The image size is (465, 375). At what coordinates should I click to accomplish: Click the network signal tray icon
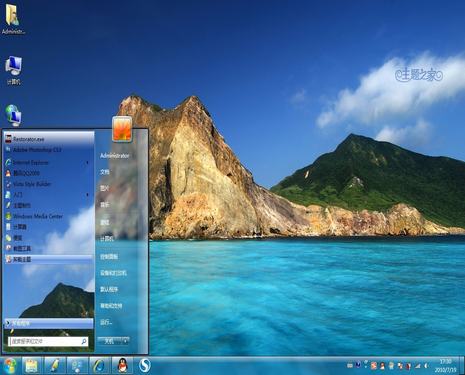point(417,366)
